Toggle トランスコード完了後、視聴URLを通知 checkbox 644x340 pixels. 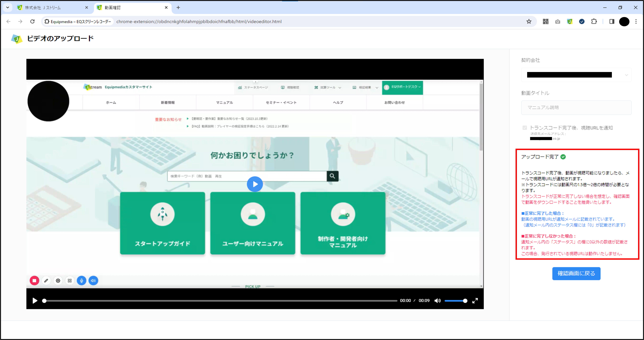tap(525, 128)
